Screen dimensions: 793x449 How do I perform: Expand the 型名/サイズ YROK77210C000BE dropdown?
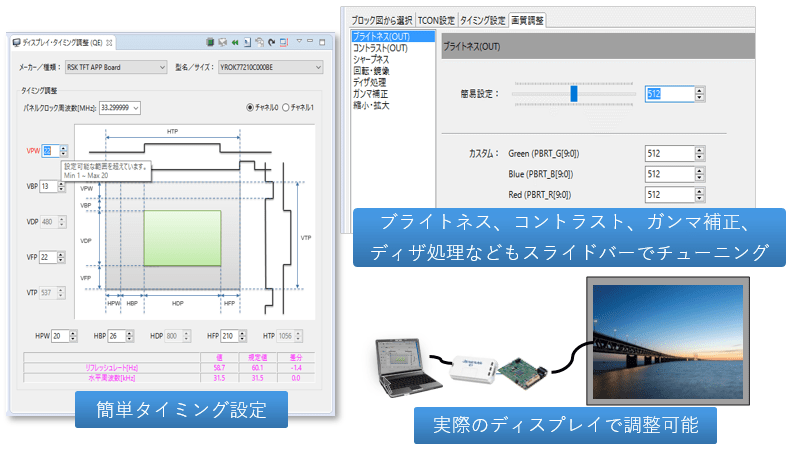[257, 67]
